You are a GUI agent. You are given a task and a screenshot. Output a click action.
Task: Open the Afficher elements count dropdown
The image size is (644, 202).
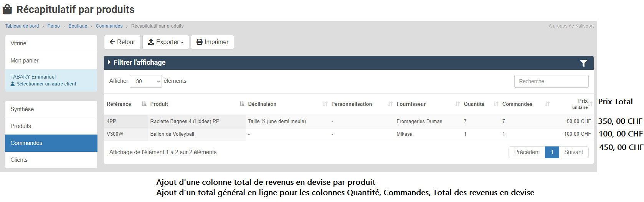[x=146, y=81]
